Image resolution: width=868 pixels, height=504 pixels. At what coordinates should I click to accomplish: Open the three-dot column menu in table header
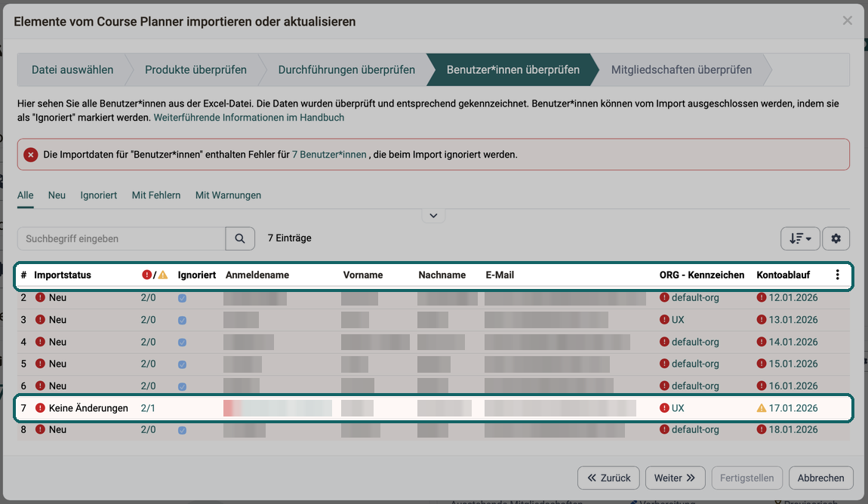837,275
